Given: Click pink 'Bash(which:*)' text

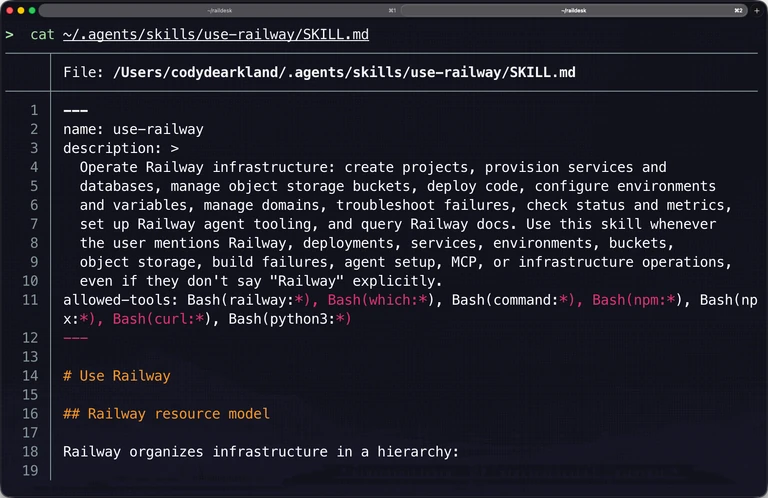Looking at the screenshot, I should point(381,300).
